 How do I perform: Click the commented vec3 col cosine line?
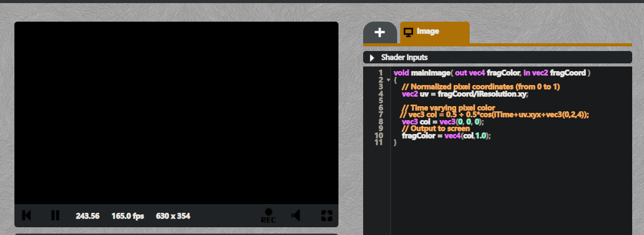click(494, 115)
